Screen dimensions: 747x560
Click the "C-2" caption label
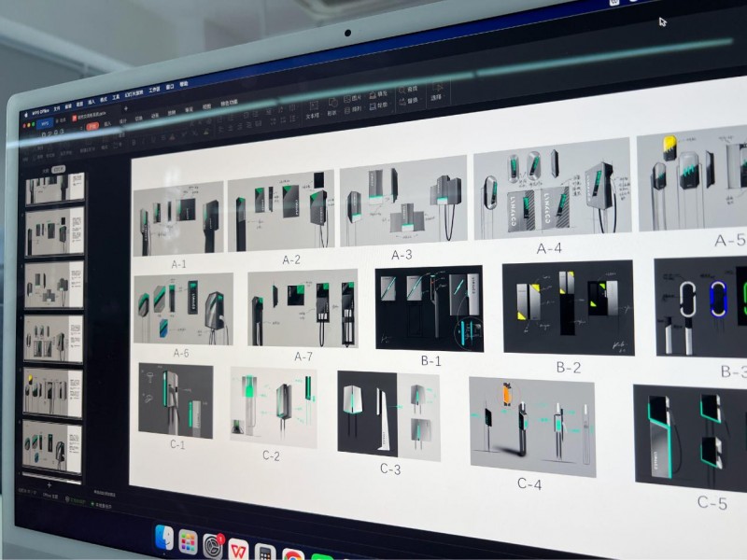271,455
